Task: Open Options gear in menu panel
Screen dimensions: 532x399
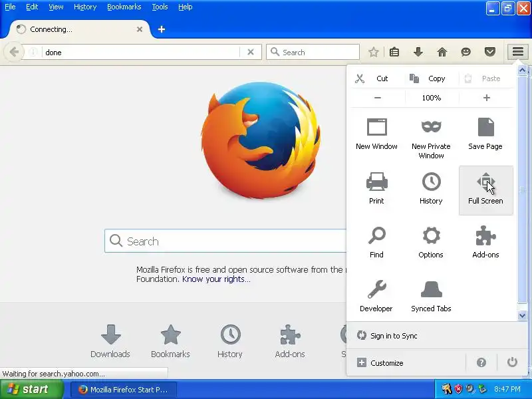Action: pos(431,243)
